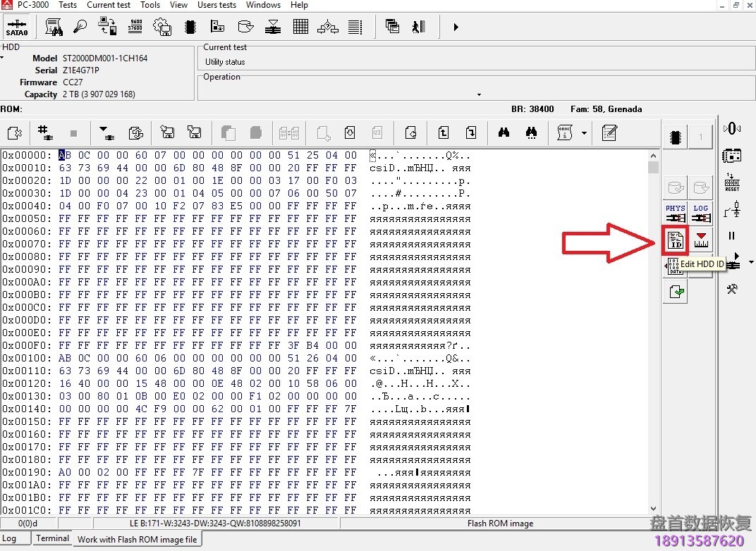
Task: Click the light bulb icon in top toolbar
Action: coord(81,27)
